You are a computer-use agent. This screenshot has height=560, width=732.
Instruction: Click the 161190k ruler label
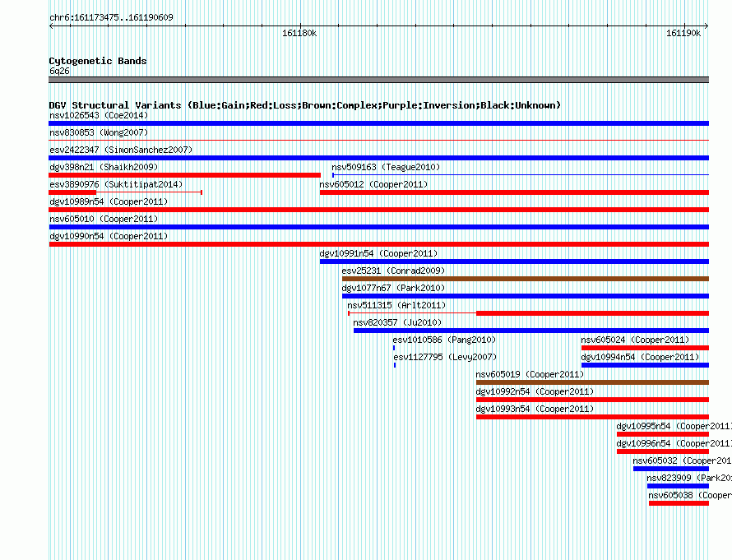(683, 33)
